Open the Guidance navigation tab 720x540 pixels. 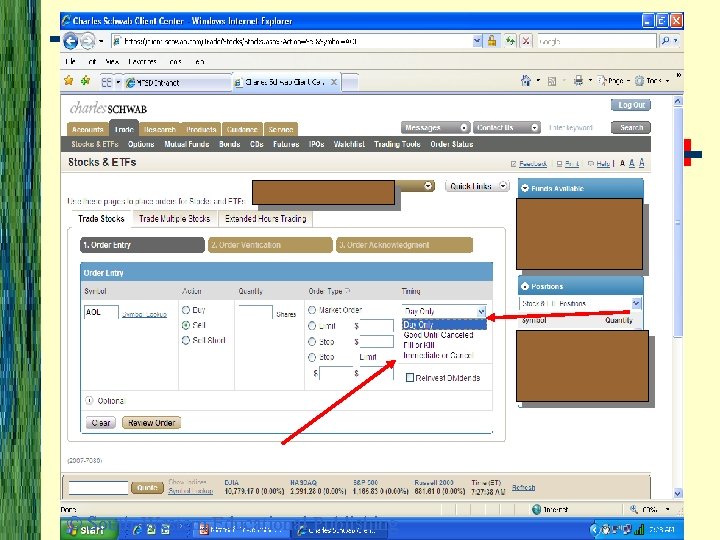(242, 129)
